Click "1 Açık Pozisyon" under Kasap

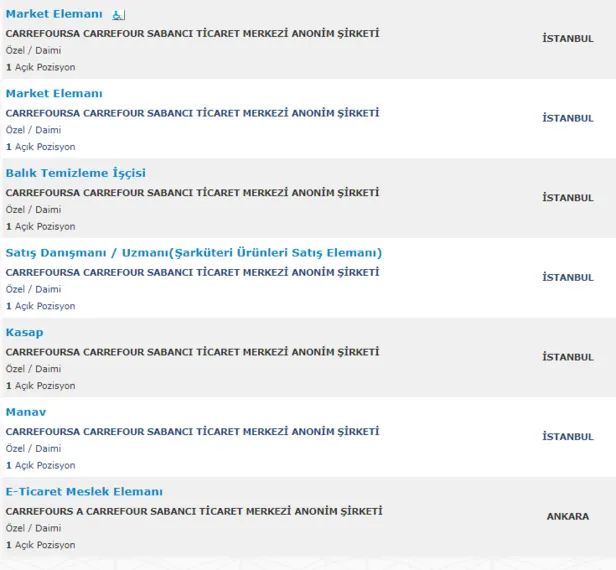pyautogui.click(x=40, y=386)
